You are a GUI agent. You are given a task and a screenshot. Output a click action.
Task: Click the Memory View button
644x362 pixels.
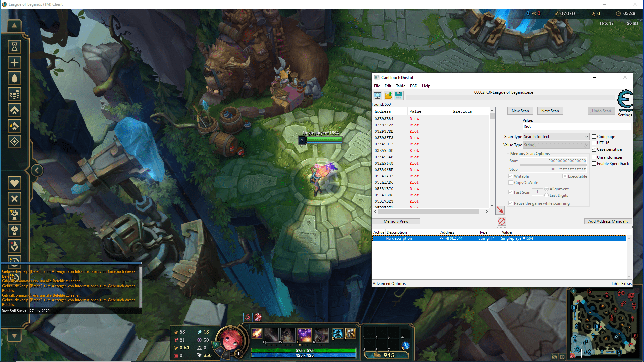coord(396,221)
